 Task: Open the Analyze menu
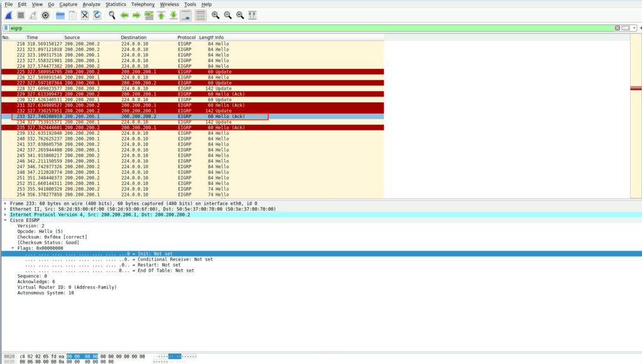pyautogui.click(x=91, y=4)
